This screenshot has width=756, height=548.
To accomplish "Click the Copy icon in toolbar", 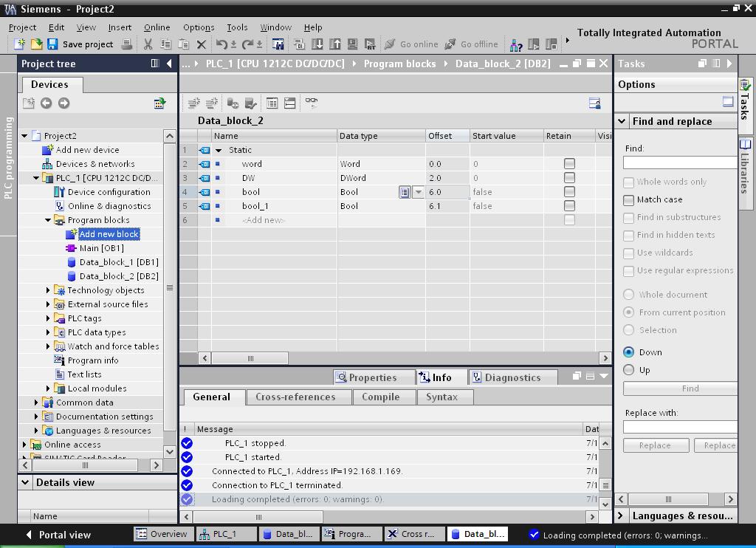I will click(166, 44).
